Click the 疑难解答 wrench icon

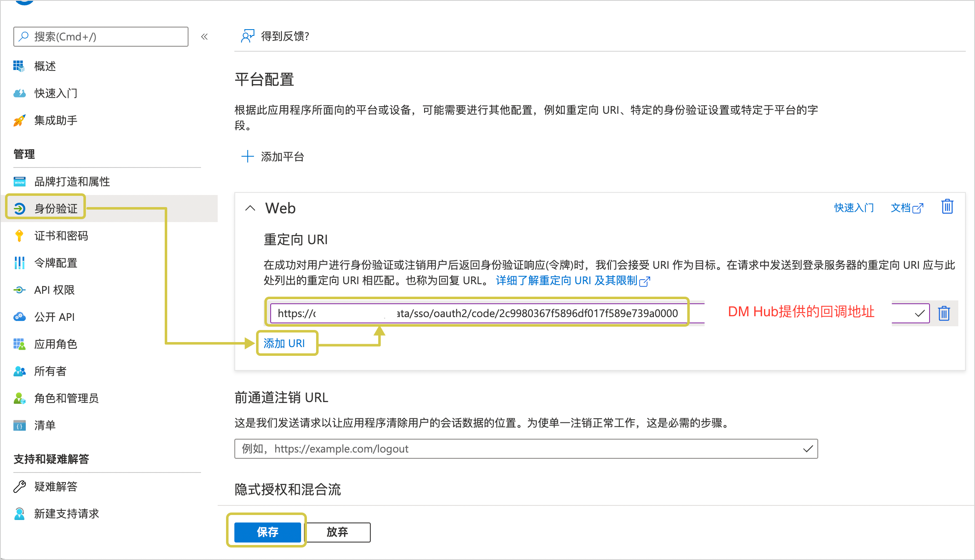(x=19, y=487)
